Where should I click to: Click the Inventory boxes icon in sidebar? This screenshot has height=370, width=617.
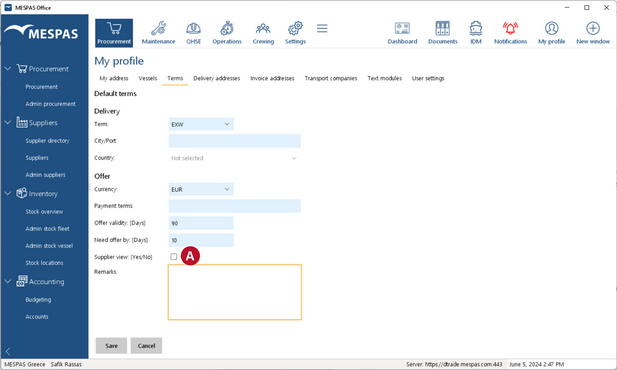[x=22, y=193]
